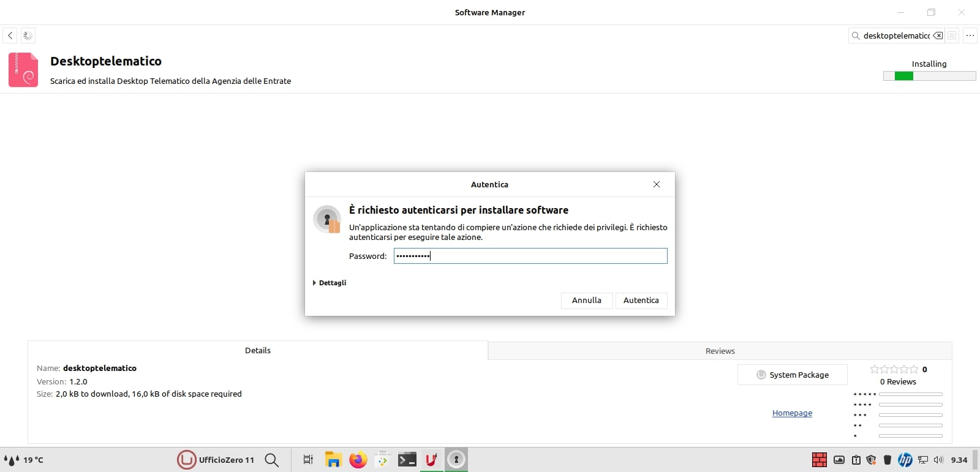Switch to the Software Manager taskbar entry
The width and height of the screenshot is (980, 472).
pyautogui.click(x=431, y=460)
